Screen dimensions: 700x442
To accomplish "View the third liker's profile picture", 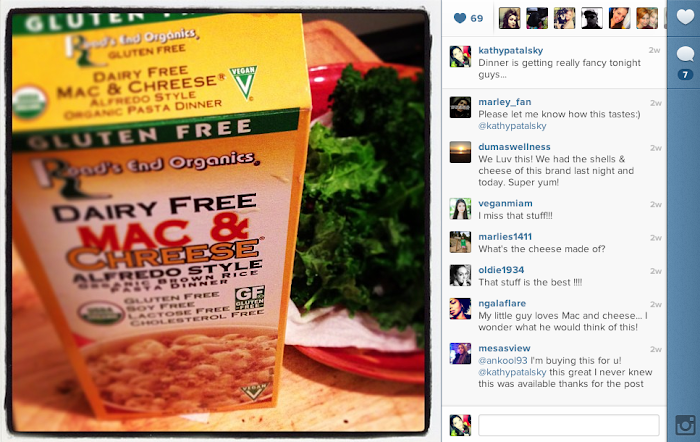I will click(x=565, y=18).
